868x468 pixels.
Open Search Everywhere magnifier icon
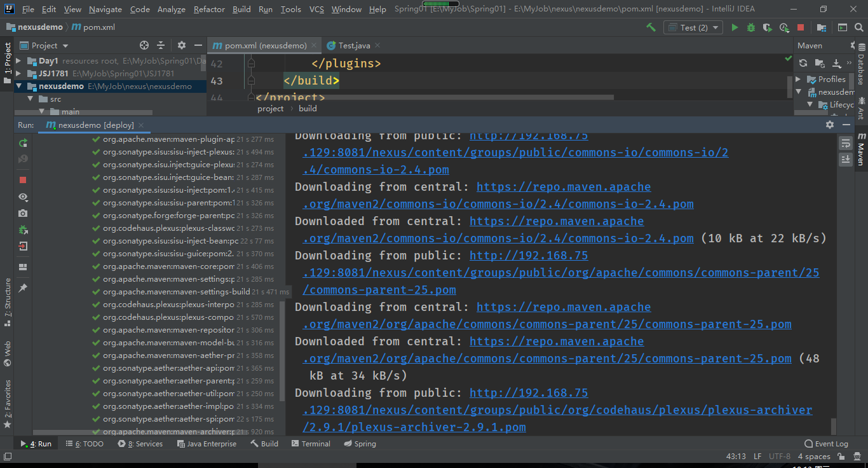(858, 27)
